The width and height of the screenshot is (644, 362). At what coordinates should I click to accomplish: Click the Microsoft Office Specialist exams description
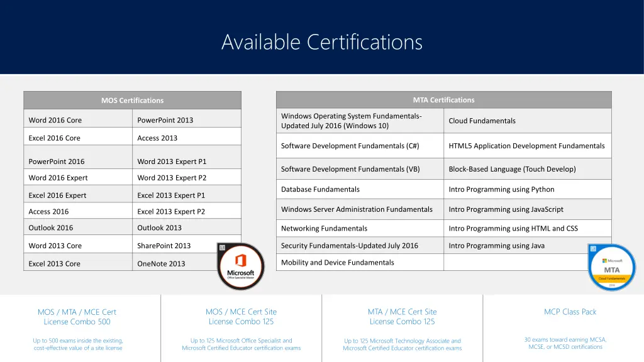[x=241, y=344]
